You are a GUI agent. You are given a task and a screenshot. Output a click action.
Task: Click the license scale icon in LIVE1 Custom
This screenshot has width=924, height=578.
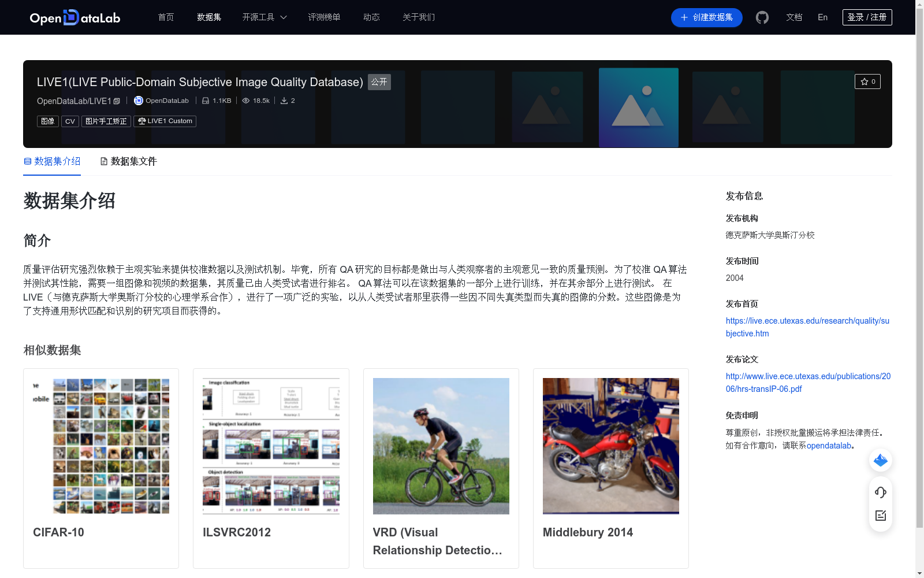click(x=141, y=121)
